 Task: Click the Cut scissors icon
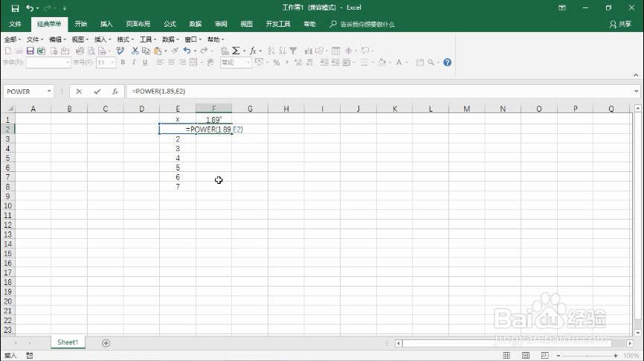[x=135, y=51]
